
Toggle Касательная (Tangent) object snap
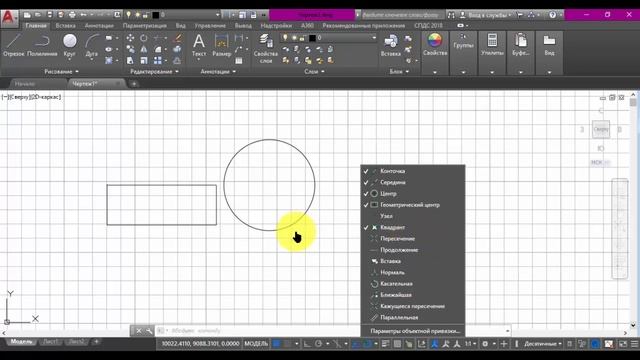pyautogui.click(x=413, y=284)
